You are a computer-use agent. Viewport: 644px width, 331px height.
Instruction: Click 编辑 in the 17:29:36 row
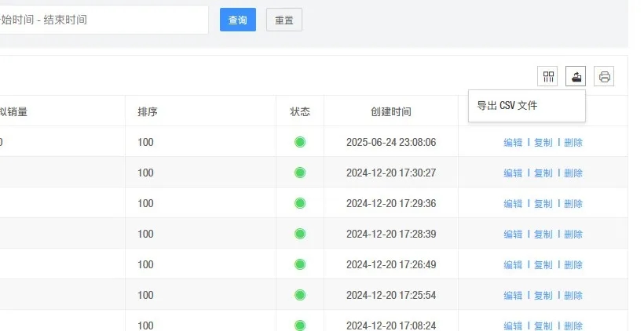tap(513, 203)
